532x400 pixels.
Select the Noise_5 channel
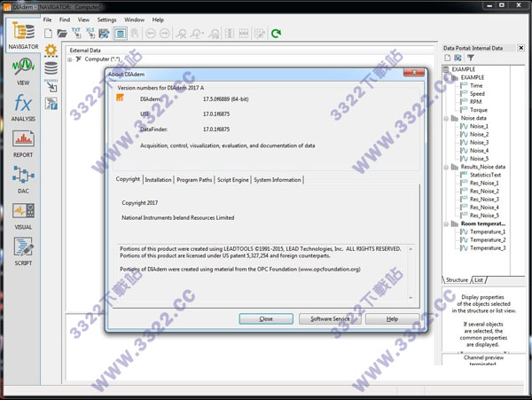click(479, 159)
